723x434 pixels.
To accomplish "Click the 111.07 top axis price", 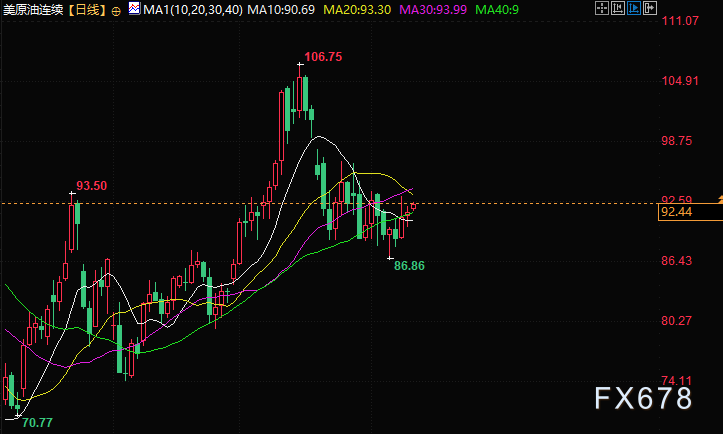I will (x=680, y=21).
